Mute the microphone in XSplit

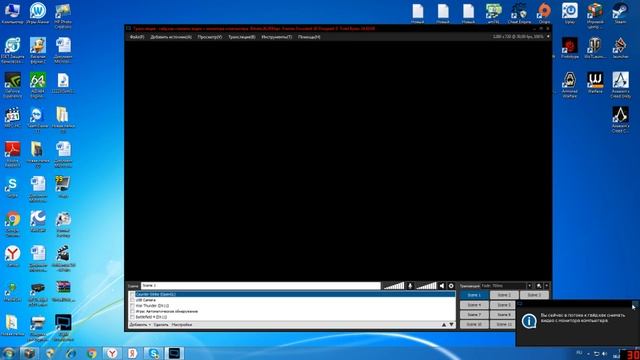410,286
